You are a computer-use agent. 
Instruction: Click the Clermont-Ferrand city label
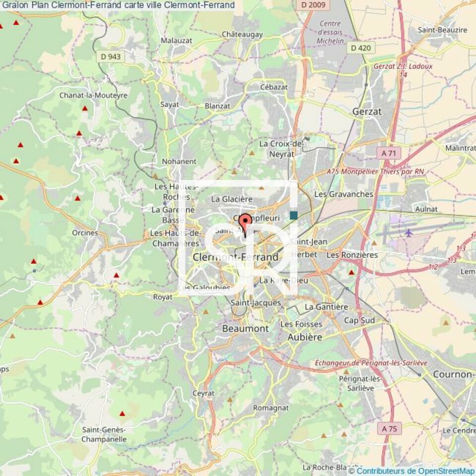[235, 257]
